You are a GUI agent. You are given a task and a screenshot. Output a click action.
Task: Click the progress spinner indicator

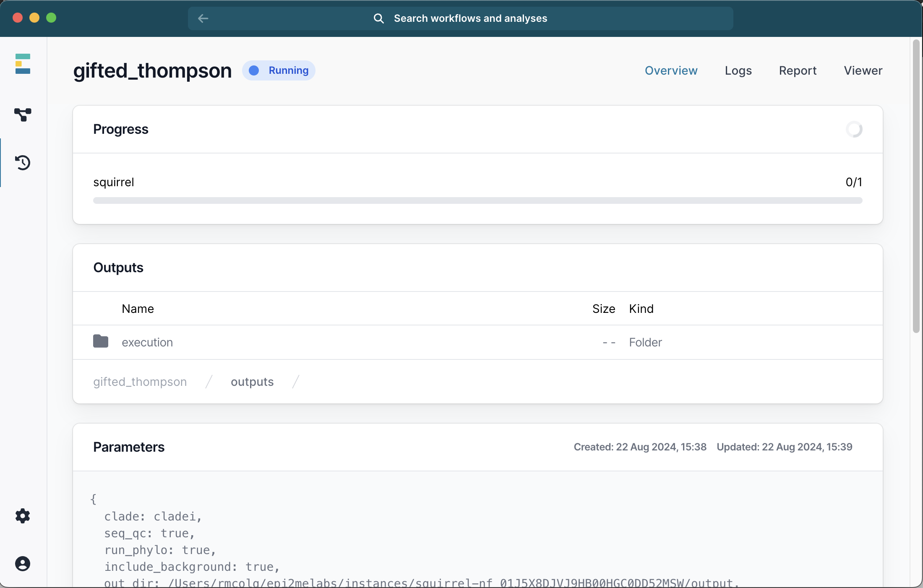854,129
